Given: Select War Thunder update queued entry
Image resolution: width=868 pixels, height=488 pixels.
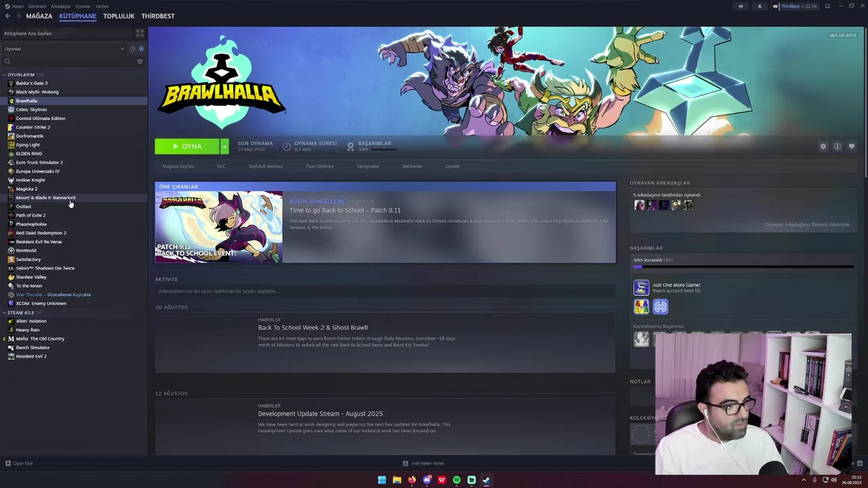Looking at the screenshot, I should pyautogui.click(x=53, y=294).
